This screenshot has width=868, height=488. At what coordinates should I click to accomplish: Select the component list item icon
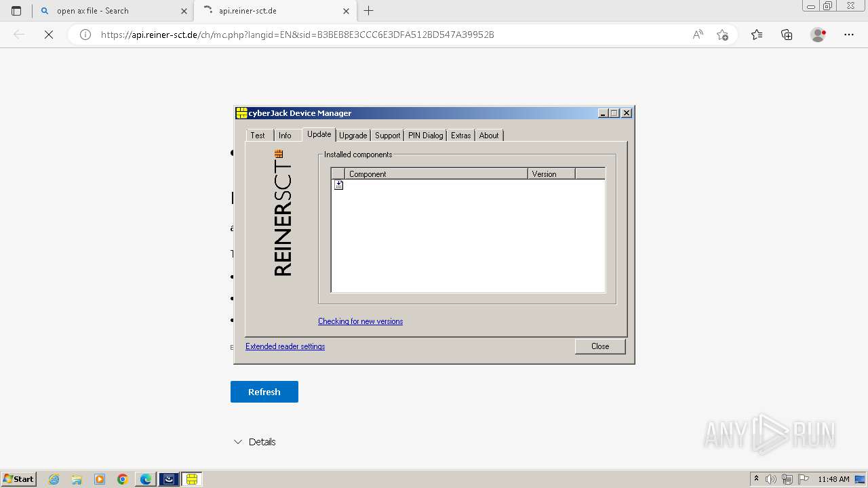coord(338,185)
